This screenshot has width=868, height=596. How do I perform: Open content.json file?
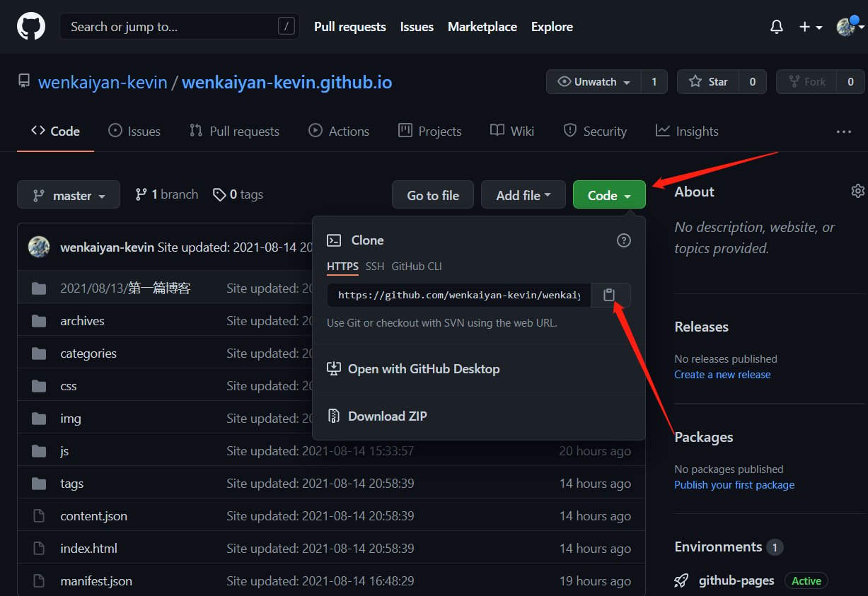coord(94,516)
